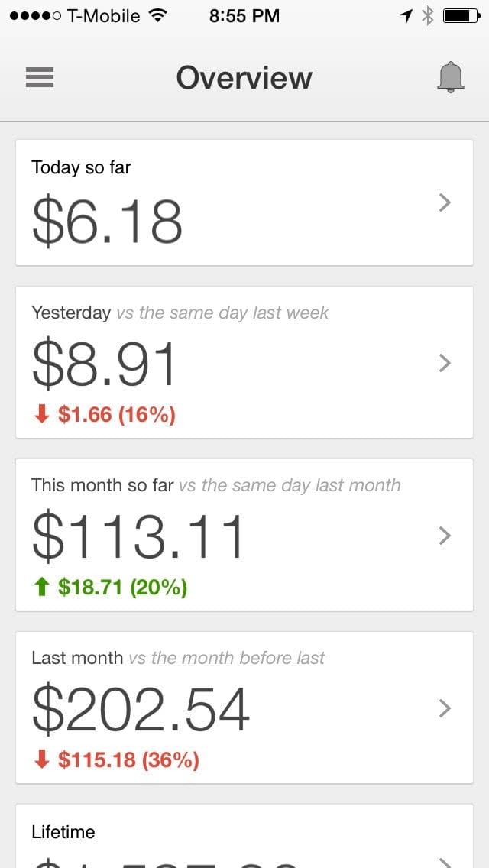
Task: Expand the Last month card chevron
Action: (445, 708)
